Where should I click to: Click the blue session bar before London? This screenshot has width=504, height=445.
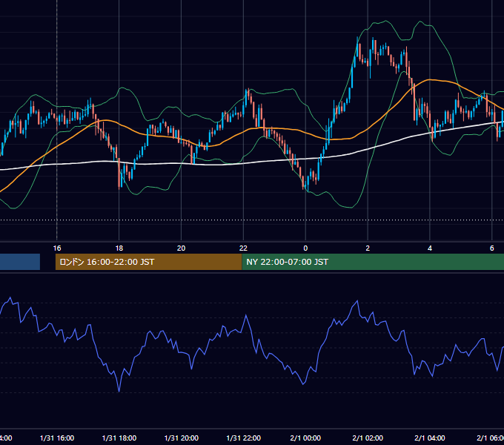coord(20,262)
